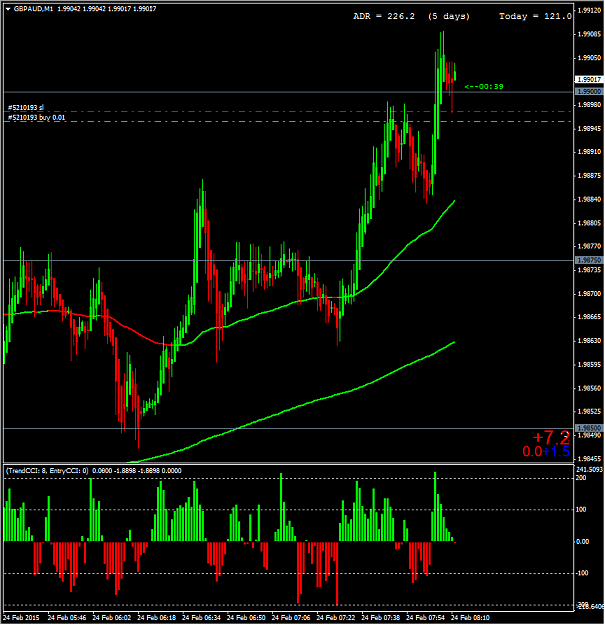
Task: Click the 100 level on CCI scale
Action: (x=581, y=509)
